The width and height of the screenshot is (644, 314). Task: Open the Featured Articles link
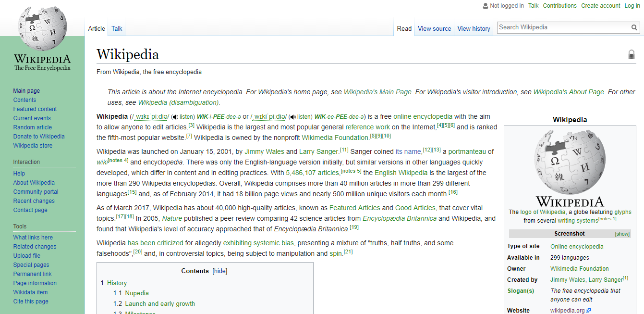(354, 208)
